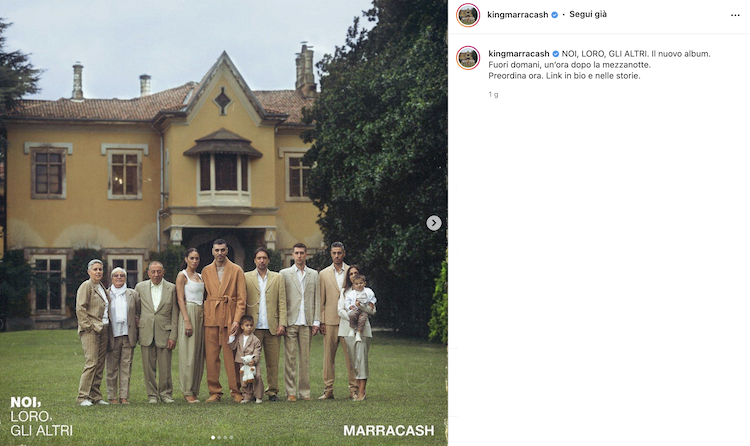Click the header kingmarracash profile picture
Image resolution: width=750 pixels, height=446 pixels.
pyautogui.click(x=468, y=15)
